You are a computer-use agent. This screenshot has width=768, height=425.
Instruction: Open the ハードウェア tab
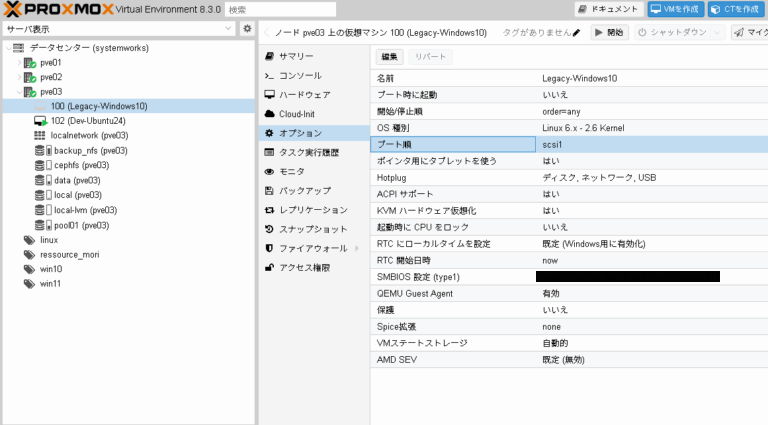pos(314,94)
